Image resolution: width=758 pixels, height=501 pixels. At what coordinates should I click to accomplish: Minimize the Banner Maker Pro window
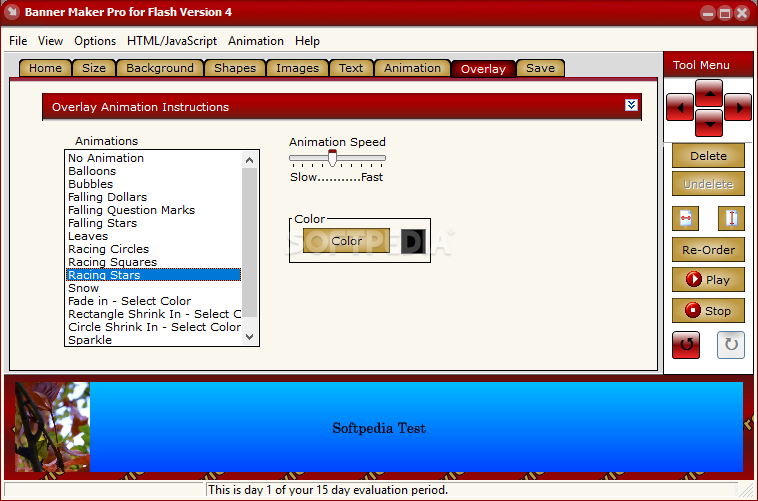pos(708,13)
